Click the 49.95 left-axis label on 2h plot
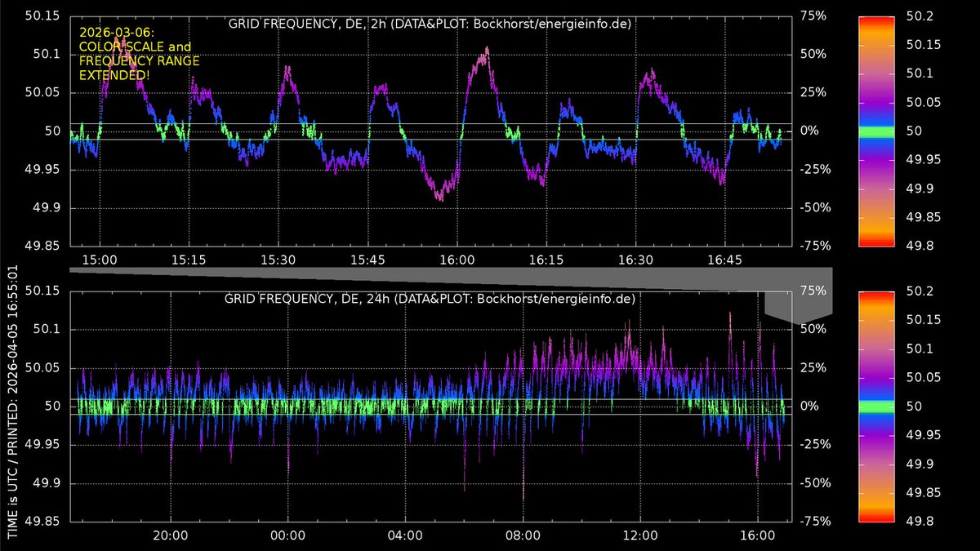Viewport: 980px width, 551px height. point(43,169)
